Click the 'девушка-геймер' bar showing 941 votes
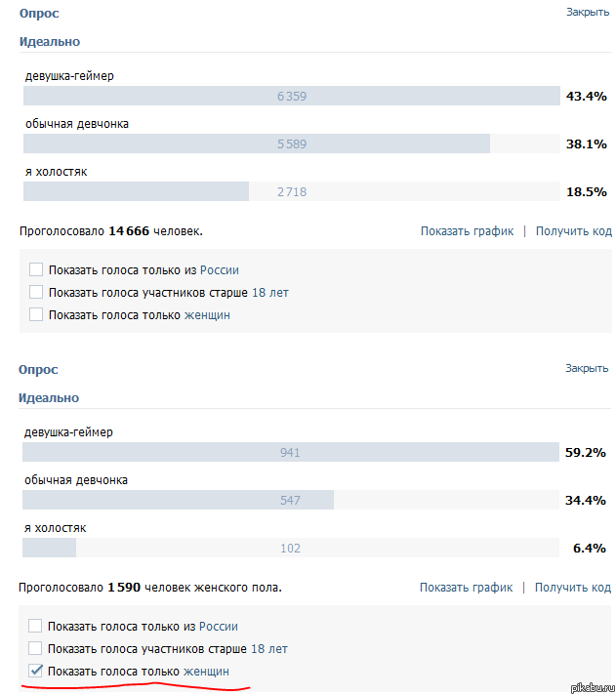616x695 pixels. click(x=290, y=453)
